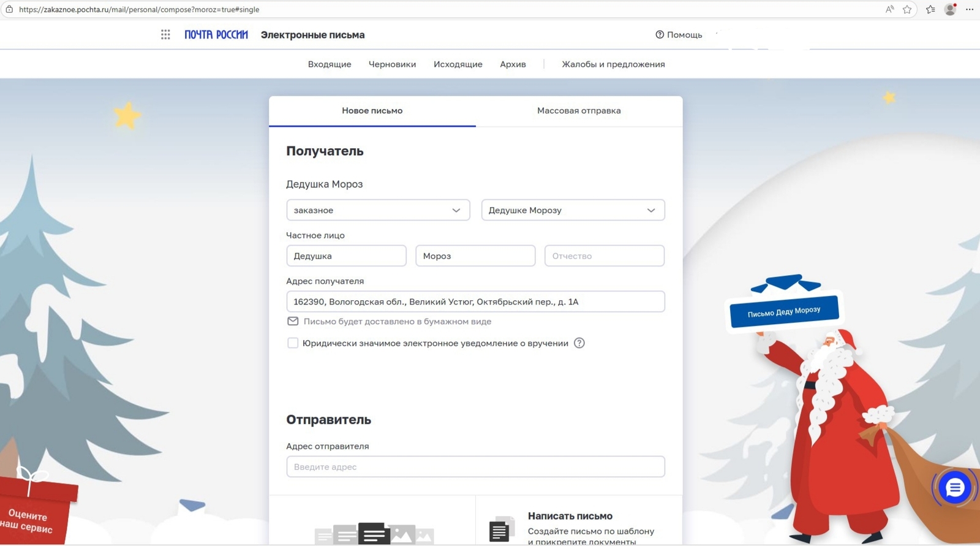Enable legally significant electronic delivery notification checkbox
980x546 pixels.
pos(293,343)
